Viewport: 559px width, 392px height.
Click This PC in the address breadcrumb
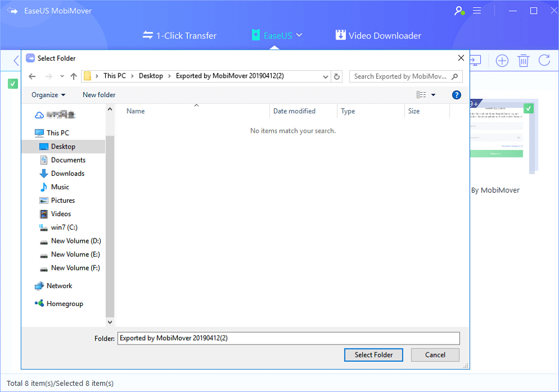click(x=115, y=76)
